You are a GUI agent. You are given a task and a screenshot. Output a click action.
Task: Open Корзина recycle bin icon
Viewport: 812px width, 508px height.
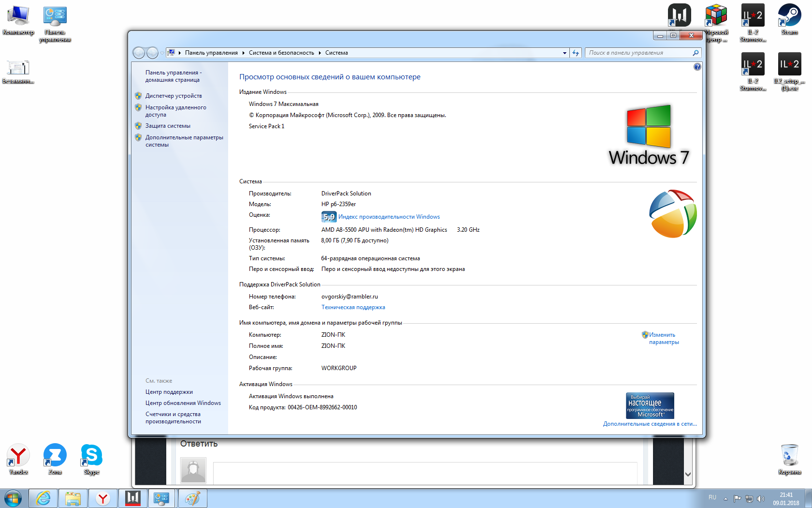point(789,459)
